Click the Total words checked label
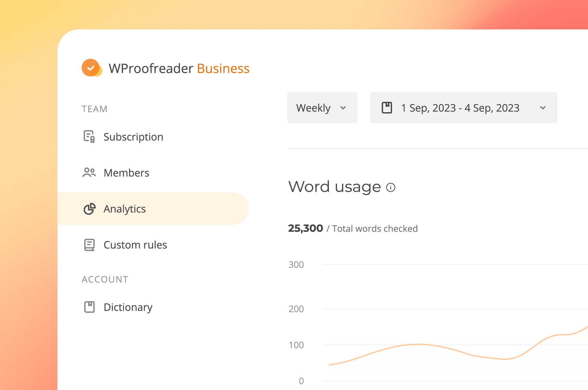This screenshot has width=588, height=390. point(375,229)
